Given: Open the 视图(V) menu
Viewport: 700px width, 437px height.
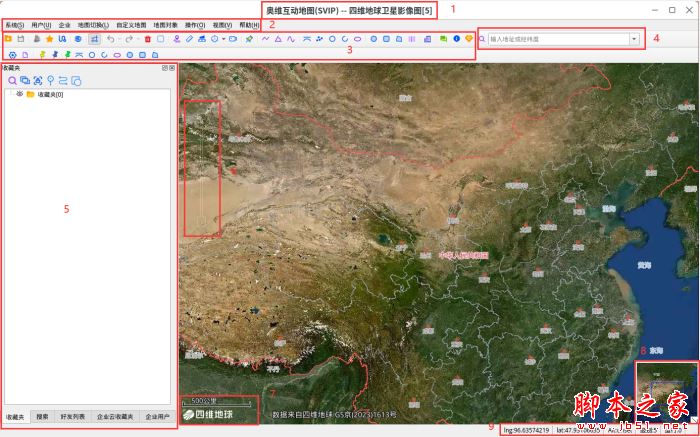Looking at the screenshot, I should pyautogui.click(x=222, y=25).
